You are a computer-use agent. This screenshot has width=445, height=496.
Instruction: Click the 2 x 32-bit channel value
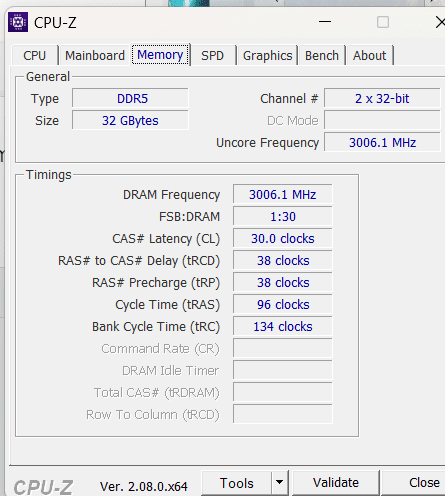[382, 99]
